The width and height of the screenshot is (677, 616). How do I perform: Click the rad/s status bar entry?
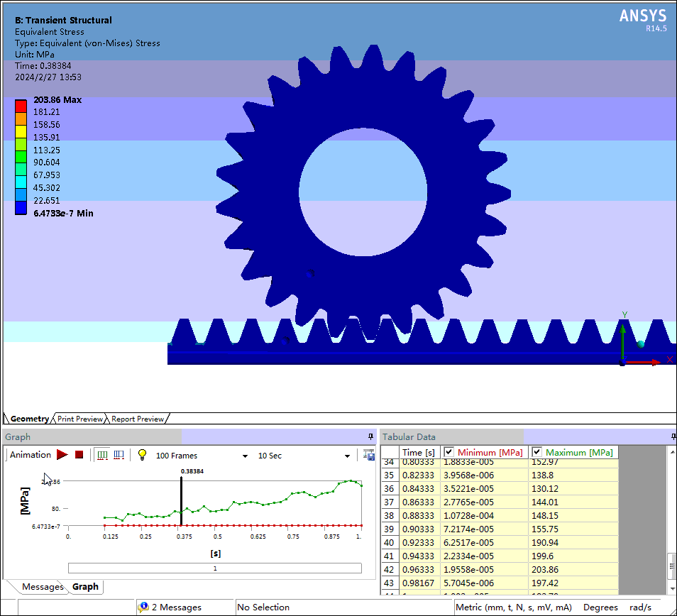pyautogui.click(x=640, y=607)
